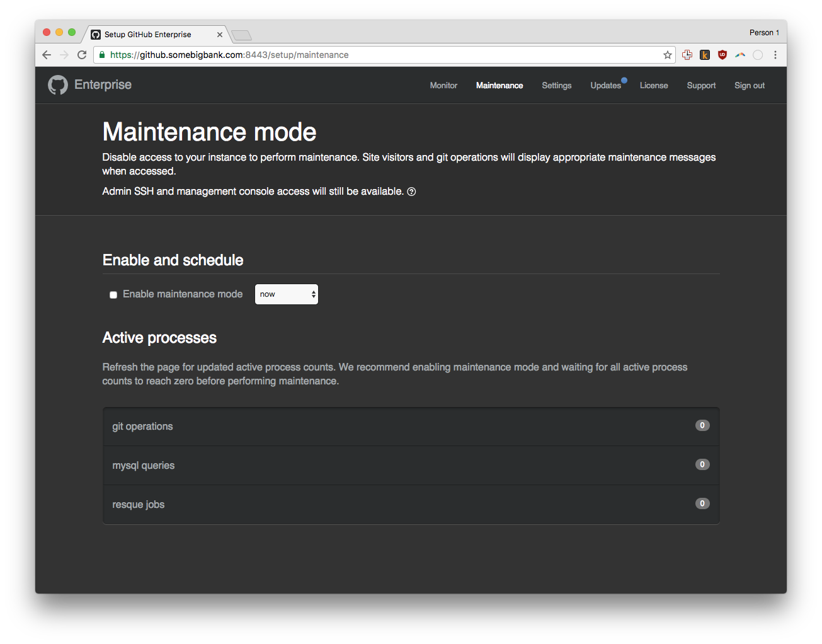The image size is (822, 644).
Task: Click the browser forward arrow
Action: [64, 55]
